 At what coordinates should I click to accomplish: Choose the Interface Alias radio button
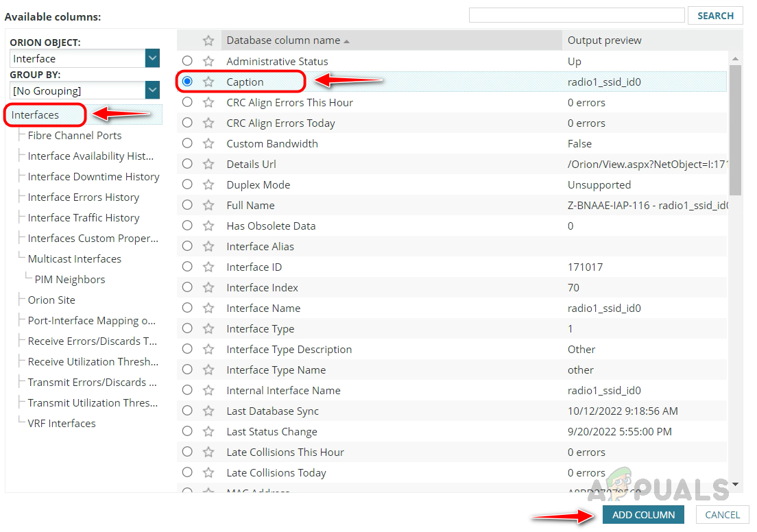pyautogui.click(x=187, y=245)
